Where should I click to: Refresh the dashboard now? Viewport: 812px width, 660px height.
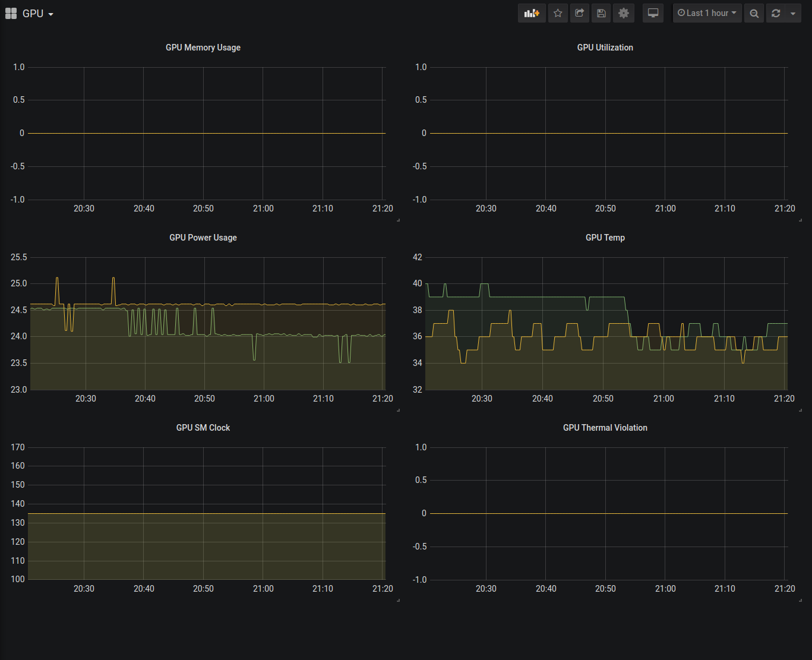tap(776, 13)
